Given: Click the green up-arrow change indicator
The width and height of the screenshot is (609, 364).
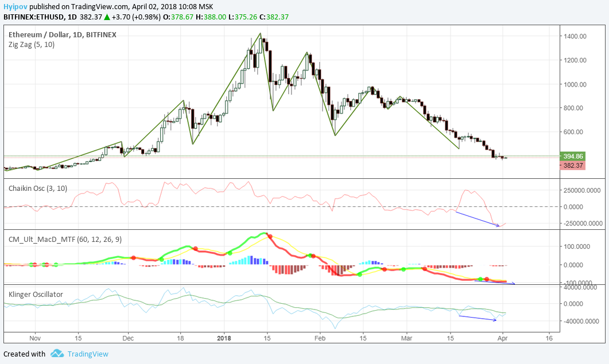Looking at the screenshot, I should tap(107, 17).
